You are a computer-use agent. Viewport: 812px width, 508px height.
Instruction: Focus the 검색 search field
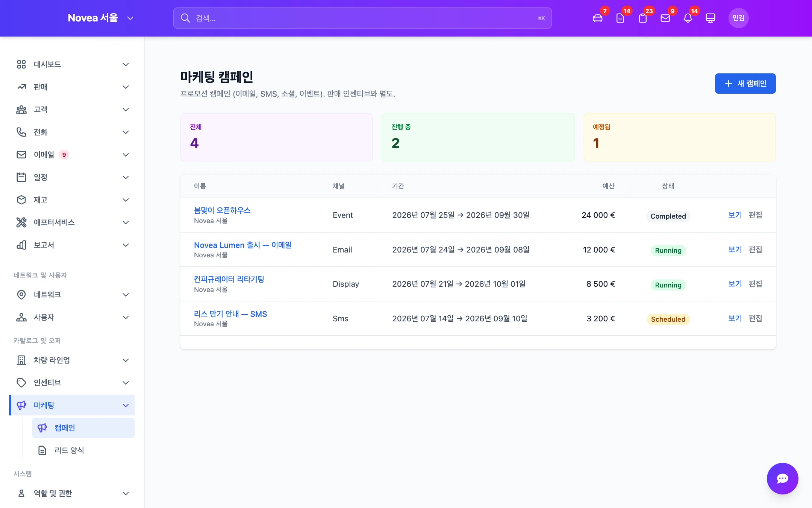point(362,18)
